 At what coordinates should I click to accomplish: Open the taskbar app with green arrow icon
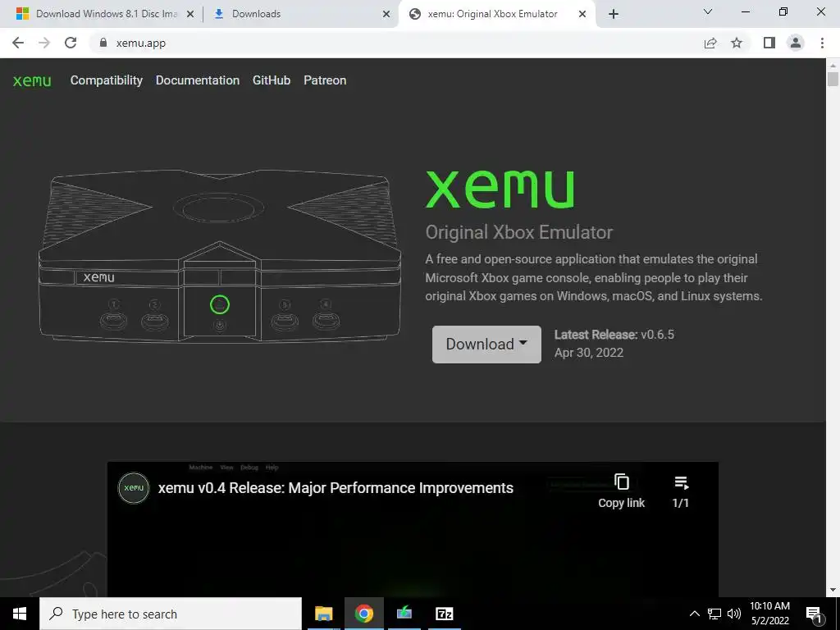404,614
